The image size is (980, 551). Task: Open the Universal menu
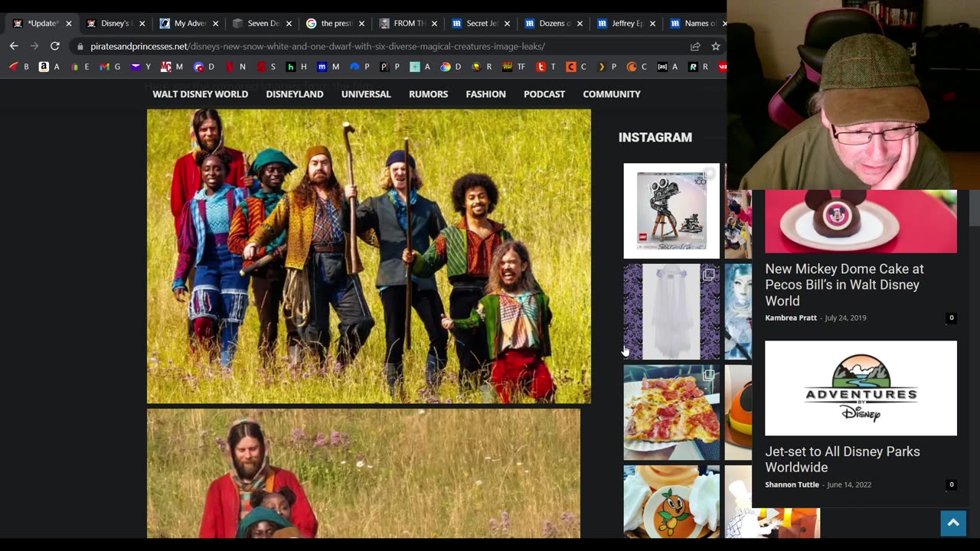click(366, 94)
